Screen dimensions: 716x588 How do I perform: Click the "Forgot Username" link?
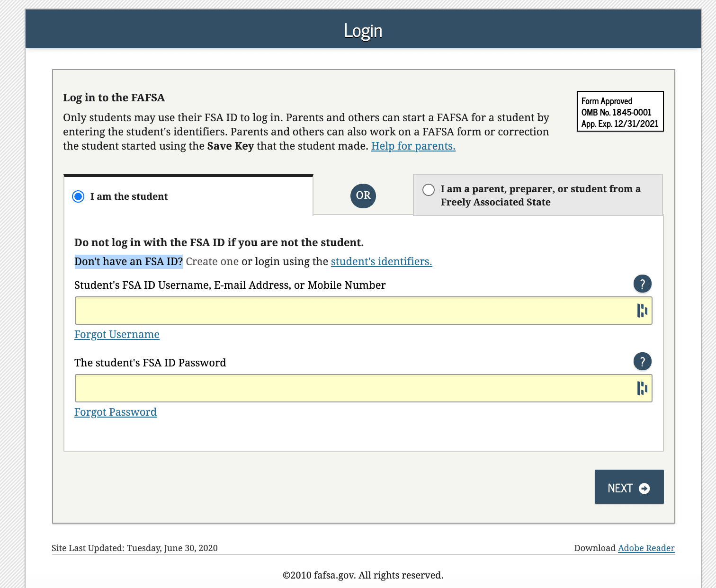[x=117, y=334]
